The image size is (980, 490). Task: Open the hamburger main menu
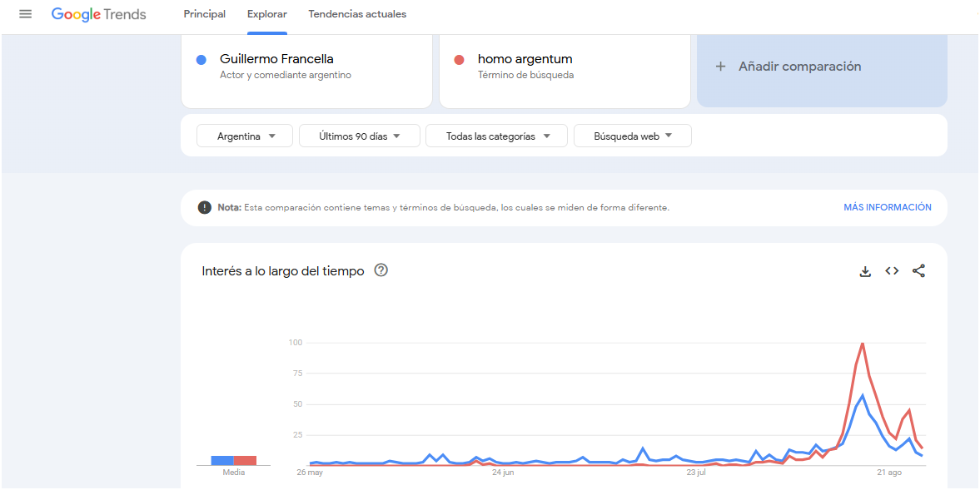[x=25, y=14]
